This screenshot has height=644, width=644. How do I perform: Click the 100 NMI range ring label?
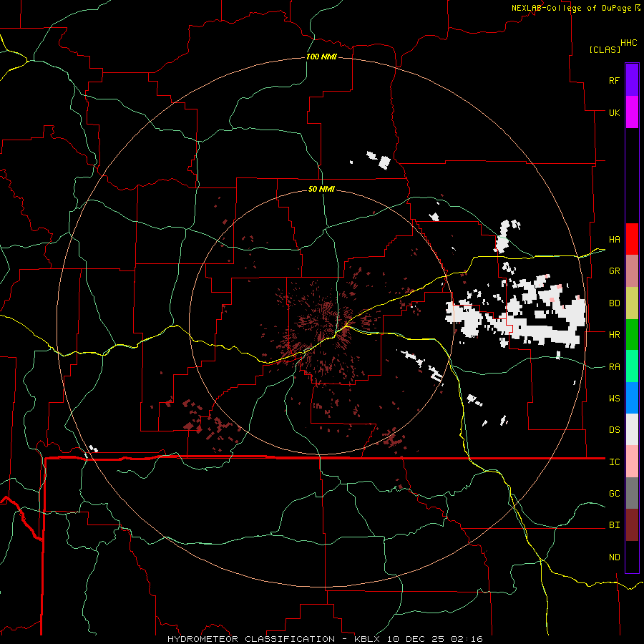pos(321,57)
